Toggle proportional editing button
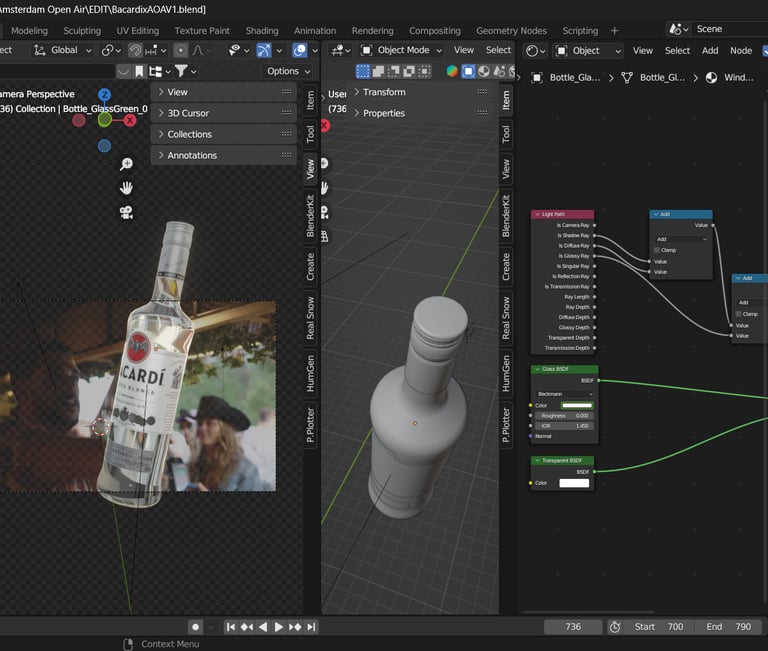Viewport: 768px width, 651px height. [180, 50]
